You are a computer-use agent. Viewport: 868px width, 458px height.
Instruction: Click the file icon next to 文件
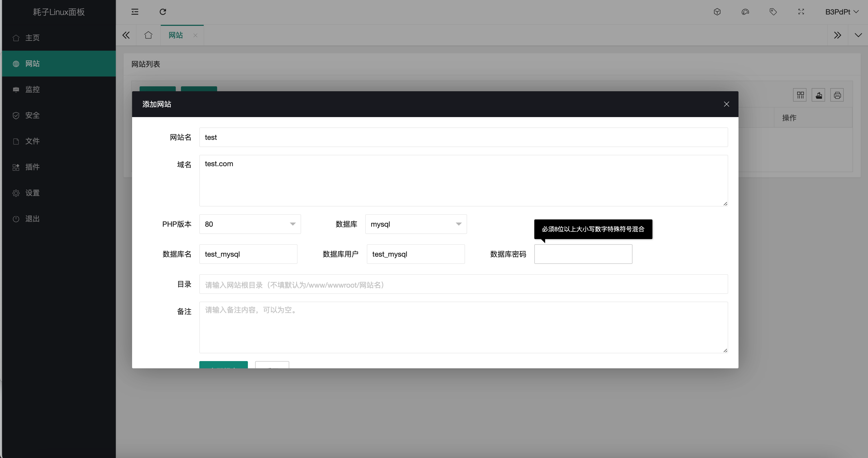pos(16,141)
